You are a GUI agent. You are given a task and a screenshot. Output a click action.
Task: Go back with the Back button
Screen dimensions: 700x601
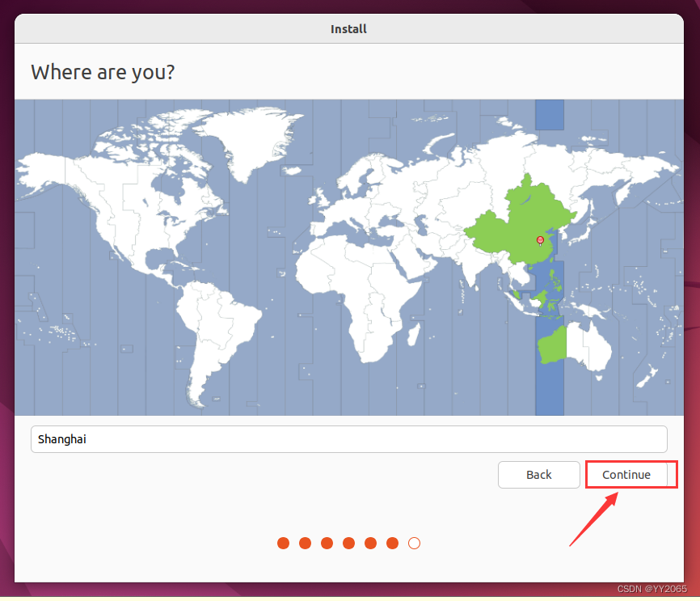click(539, 475)
